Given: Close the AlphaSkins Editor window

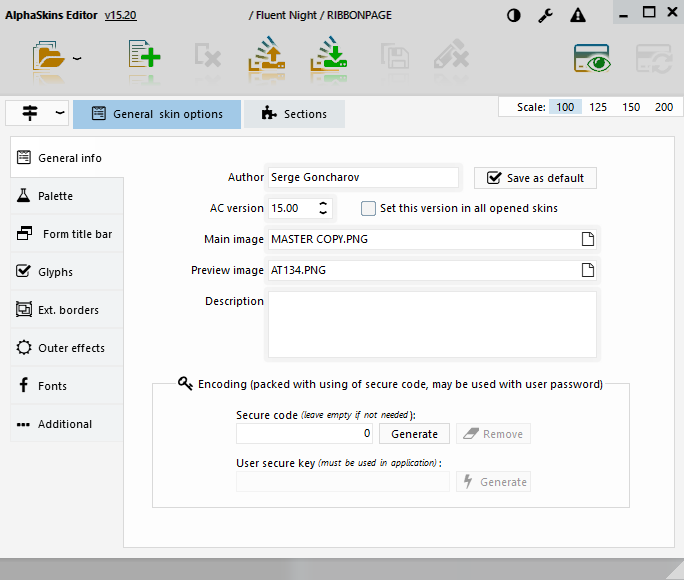Looking at the screenshot, I should (x=673, y=12).
